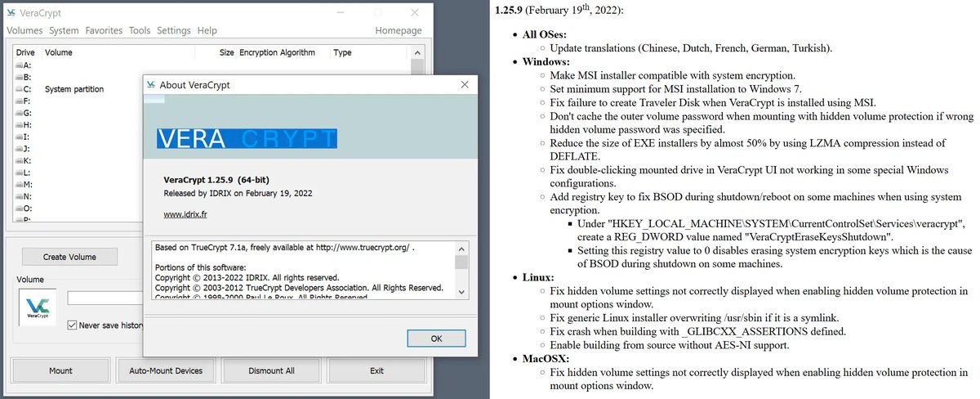This screenshot has width=980, height=399.
Task: Open the Help menu
Action: [207, 30]
